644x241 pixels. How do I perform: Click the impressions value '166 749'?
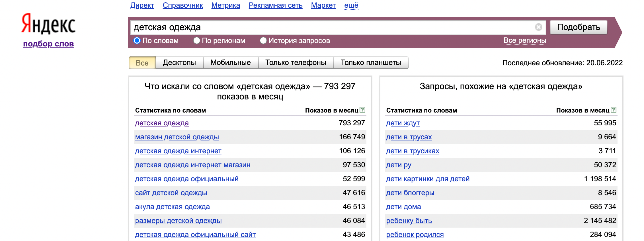[352, 137]
